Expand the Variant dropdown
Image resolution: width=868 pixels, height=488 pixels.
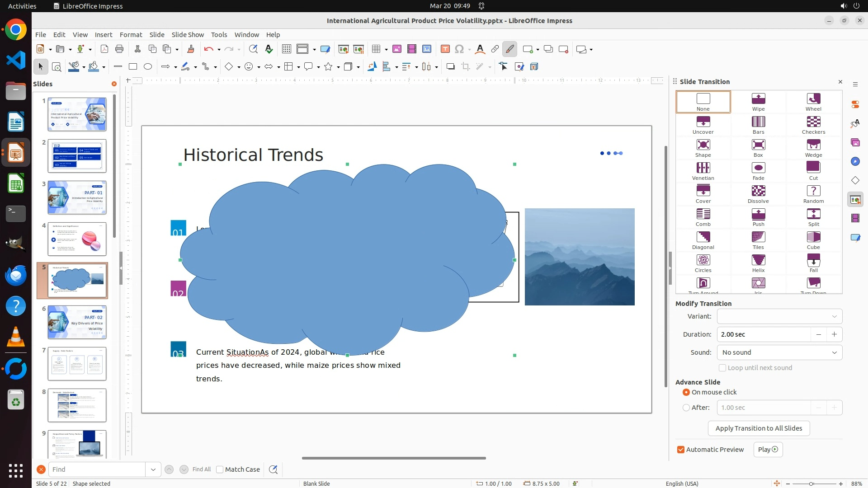(x=834, y=316)
